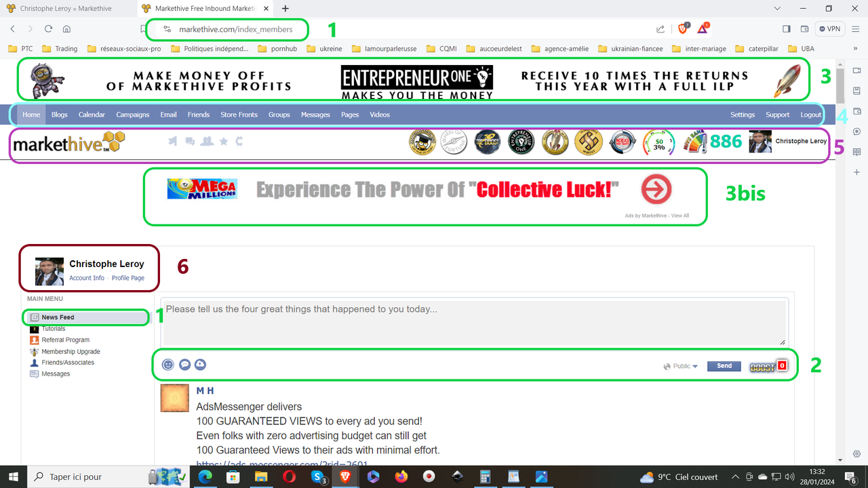Click the Increase Web Traffic badge icon

point(622,142)
